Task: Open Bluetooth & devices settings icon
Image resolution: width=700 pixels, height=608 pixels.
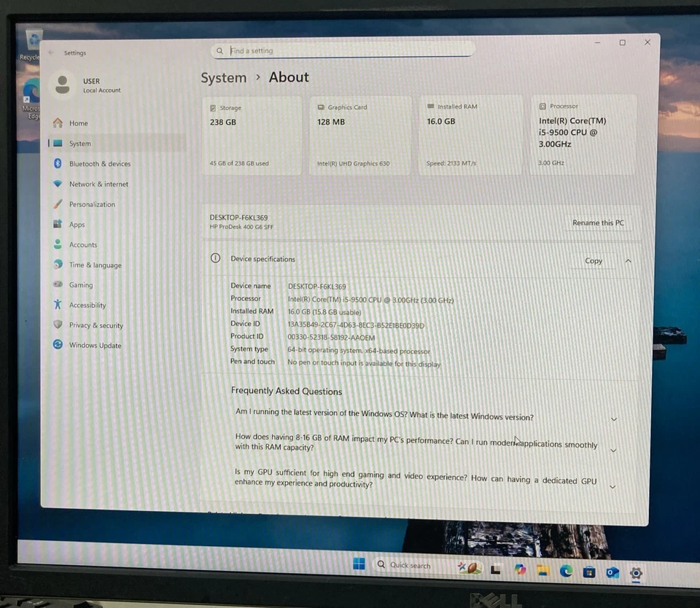Action: 58,163
